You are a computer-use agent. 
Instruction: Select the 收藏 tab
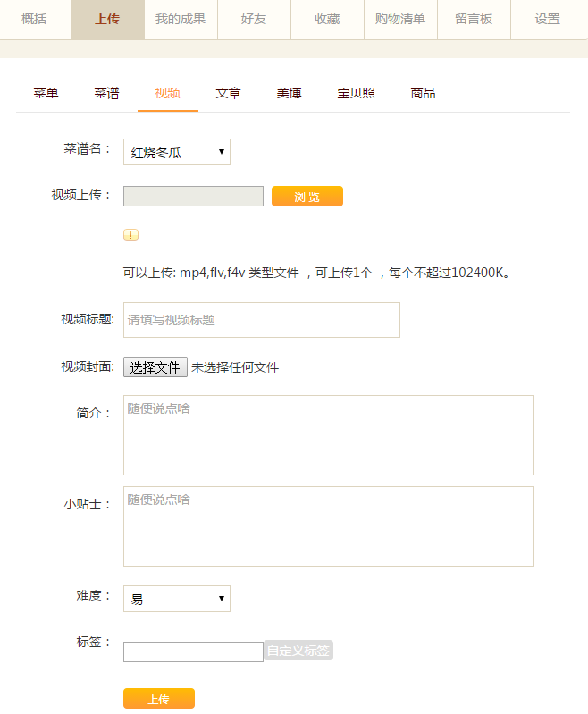(x=327, y=20)
